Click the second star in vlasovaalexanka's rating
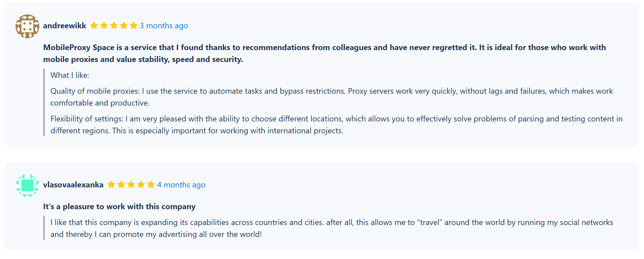The width and height of the screenshot is (644, 259). tap(121, 185)
